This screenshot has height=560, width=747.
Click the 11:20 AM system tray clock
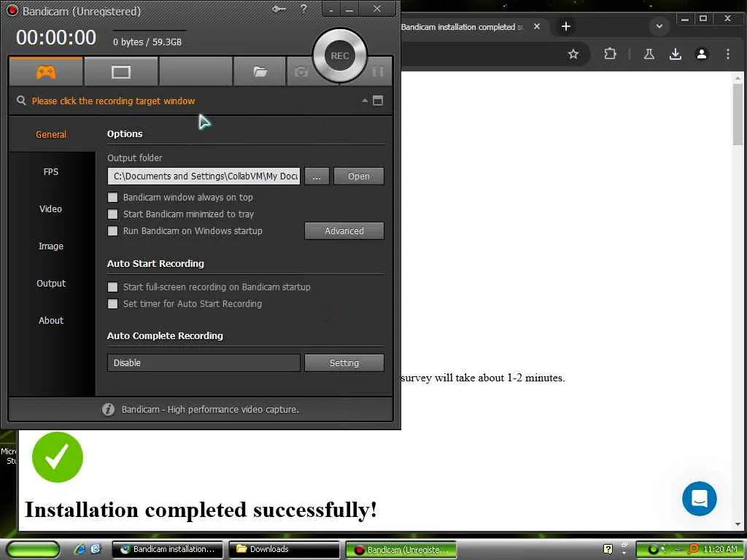click(720, 549)
